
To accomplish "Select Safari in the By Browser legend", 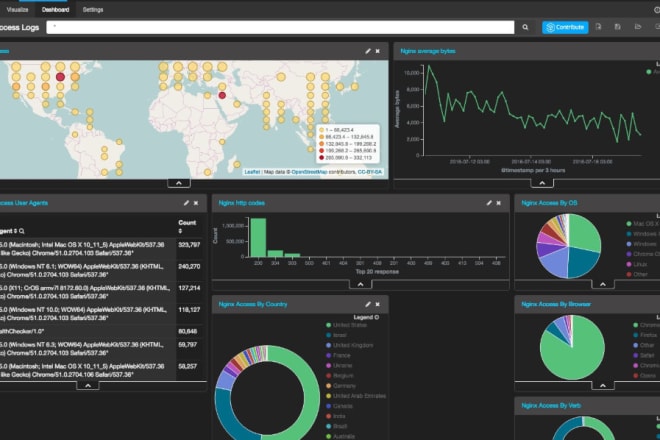I will (x=647, y=355).
